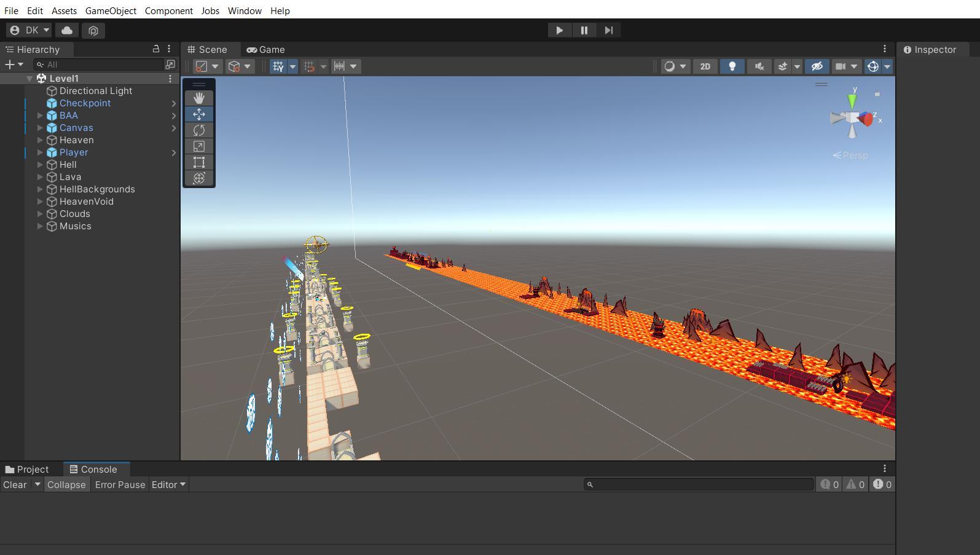Image resolution: width=980 pixels, height=555 pixels.
Task: Select the Hand view tool
Action: click(199, 98)
